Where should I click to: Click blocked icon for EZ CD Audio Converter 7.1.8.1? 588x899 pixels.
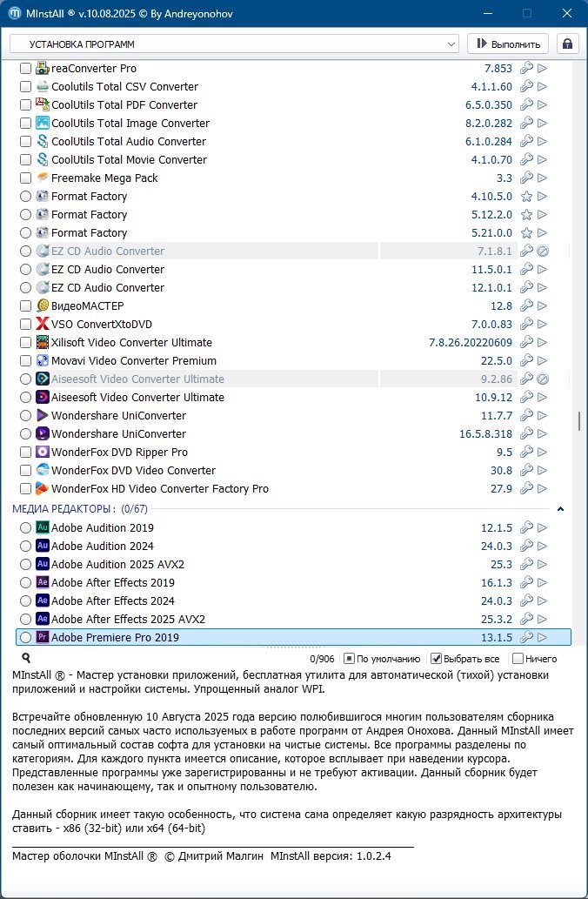(x=543, y=252)
